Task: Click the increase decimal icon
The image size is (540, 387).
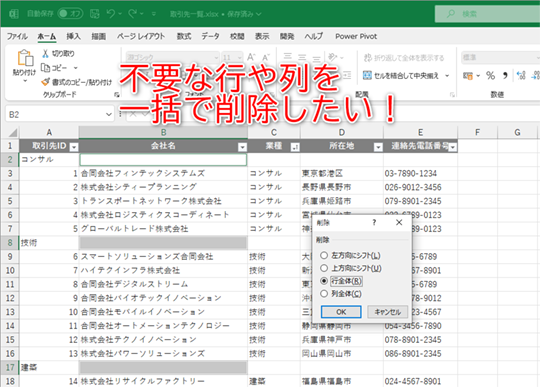Action: 521,75
